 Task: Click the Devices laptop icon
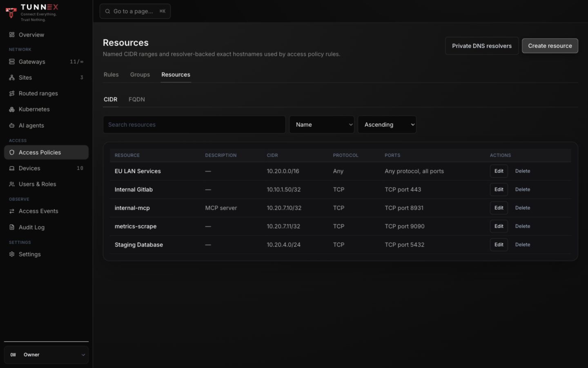12,168
